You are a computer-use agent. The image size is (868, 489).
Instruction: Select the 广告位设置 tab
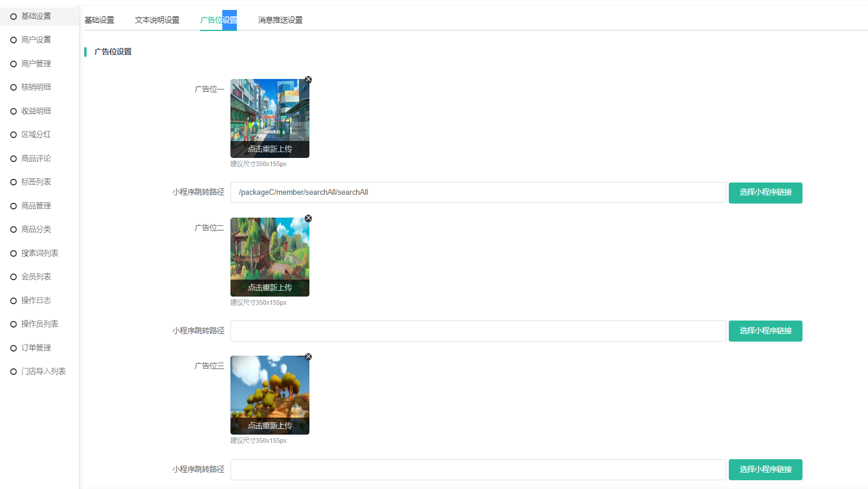pyautogui.click(x=219, y=20)
